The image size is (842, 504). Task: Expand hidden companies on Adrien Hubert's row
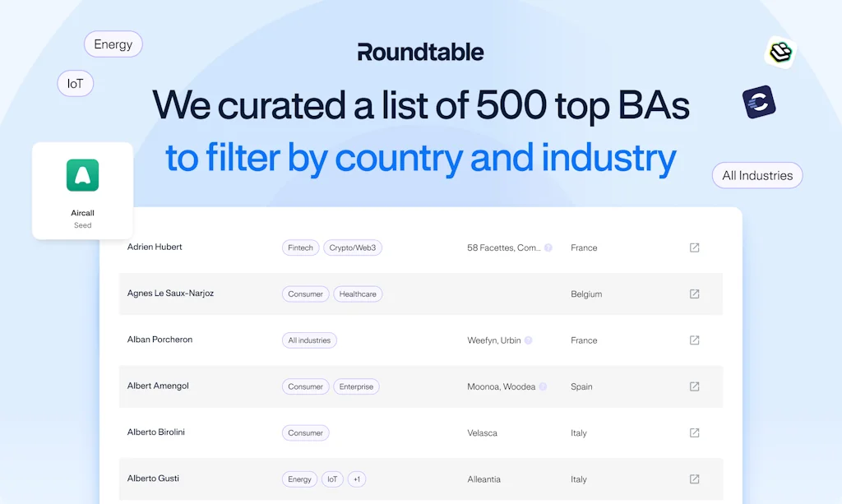tap(548, 247)
